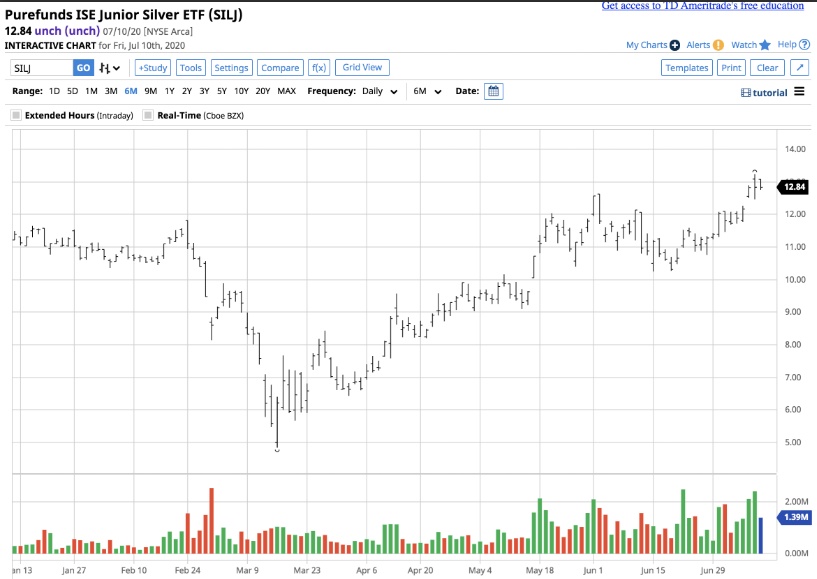Viewport: 817px width, 579px height.
Task: Click the 2.00M volume axis label
Action: (797, 501)
